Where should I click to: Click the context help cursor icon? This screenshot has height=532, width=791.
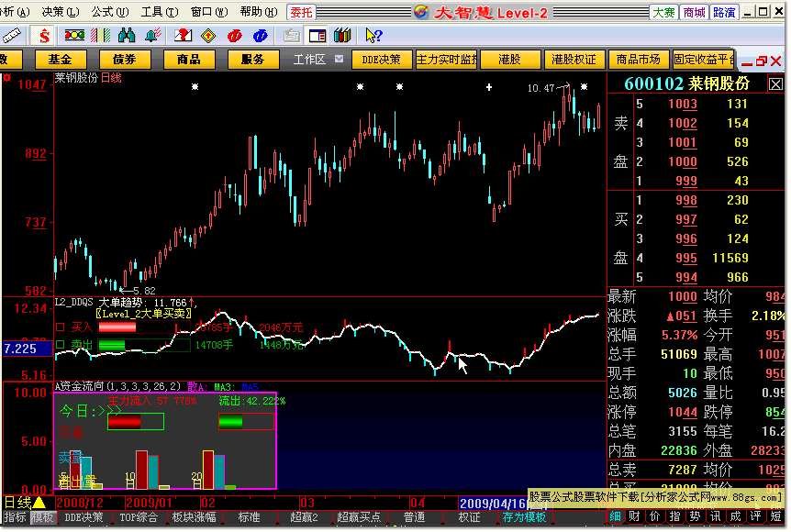(373, 35)
